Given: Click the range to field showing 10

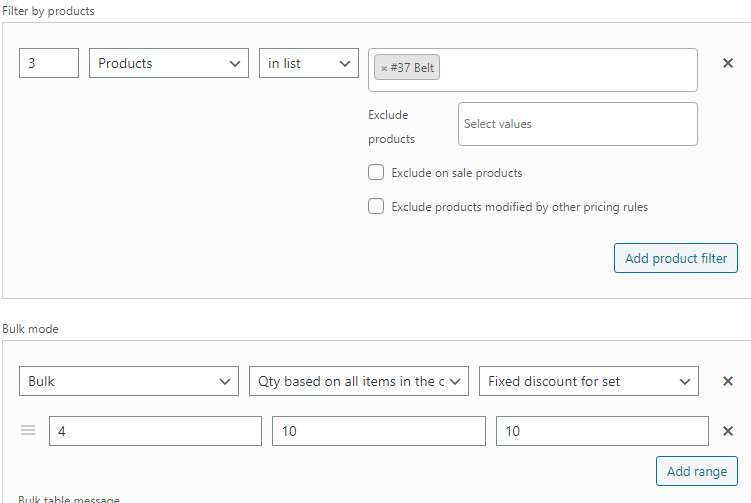Looking at the screenshot, I should point(379,431).
